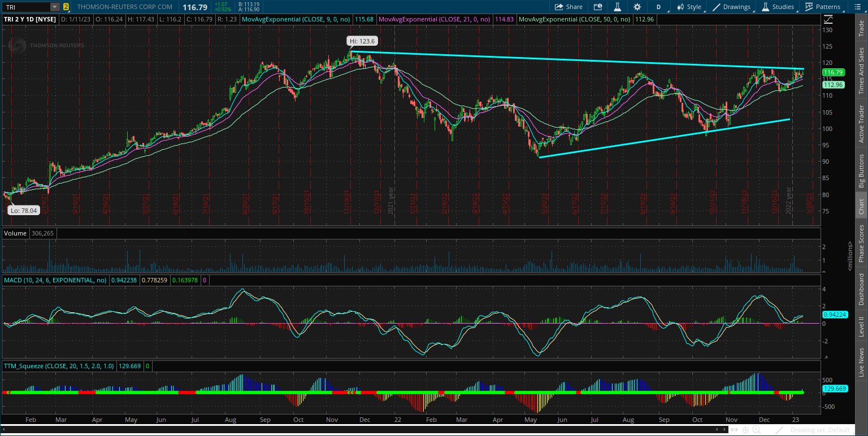
Task: Click the 9-period MovAvgExponential study label
Action: tap(297, 19)
